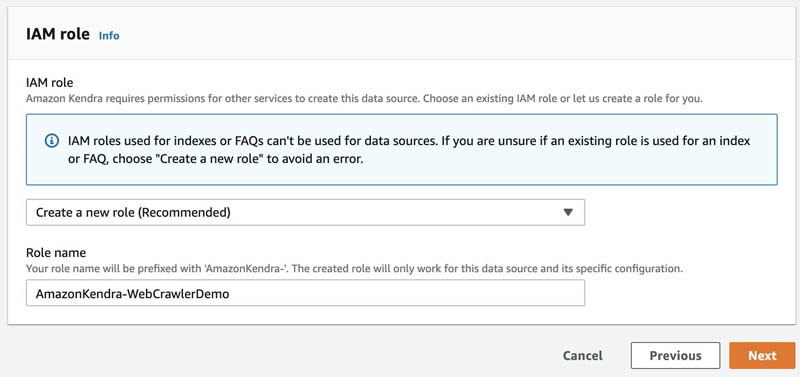Click the IAM role panel heading

[x=58, y=35]
